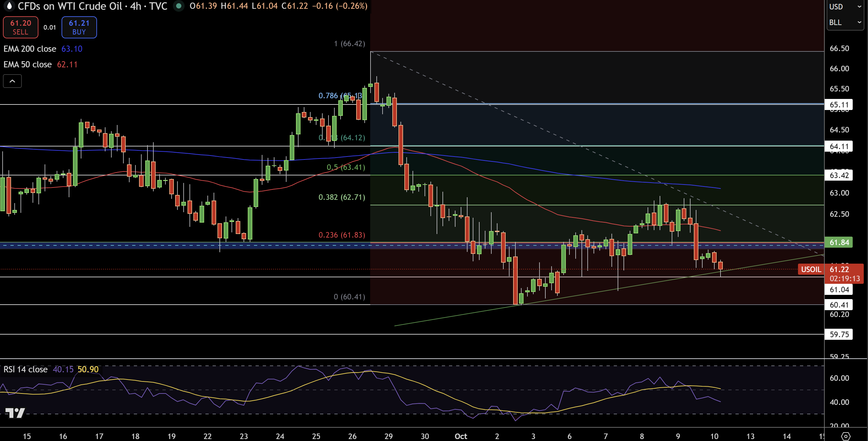Select the EMA 200 close indicator legend
The image size is (868, 441).
30,49
